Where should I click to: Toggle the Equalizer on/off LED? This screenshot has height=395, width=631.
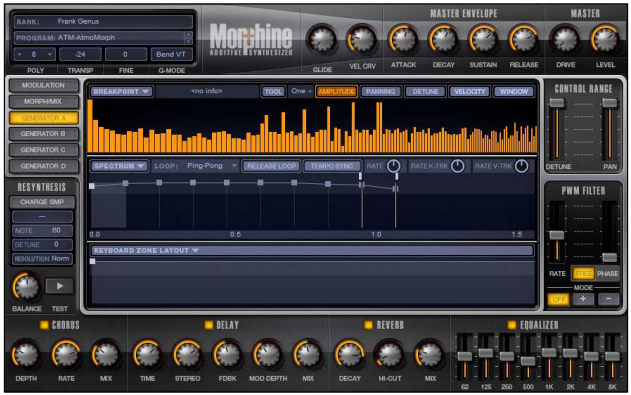pyautogui.click(x=511, y=325)
